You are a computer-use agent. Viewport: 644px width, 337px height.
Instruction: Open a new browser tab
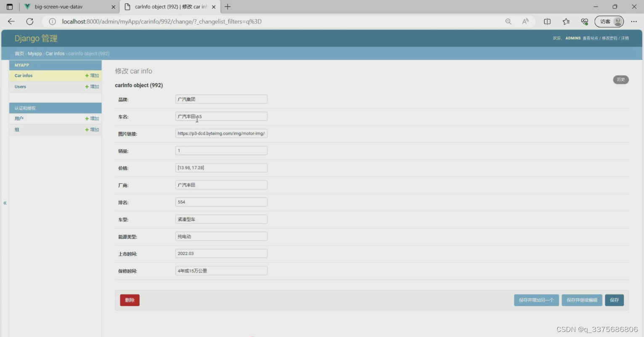(228, 7)
